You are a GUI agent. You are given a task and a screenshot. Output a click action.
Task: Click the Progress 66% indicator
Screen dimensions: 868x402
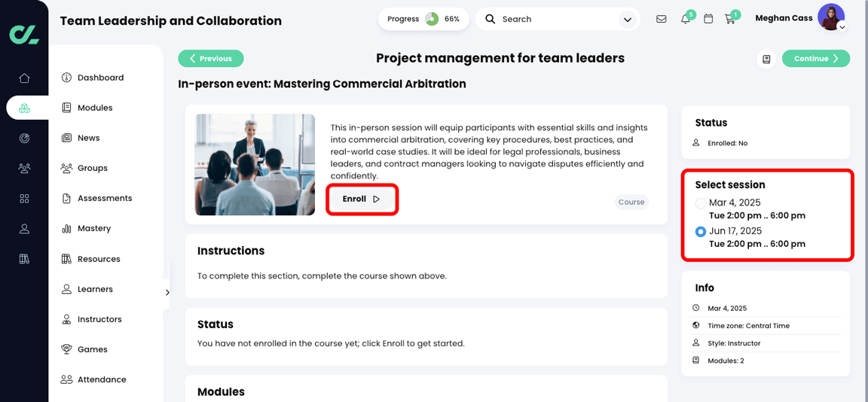point(423,19)
